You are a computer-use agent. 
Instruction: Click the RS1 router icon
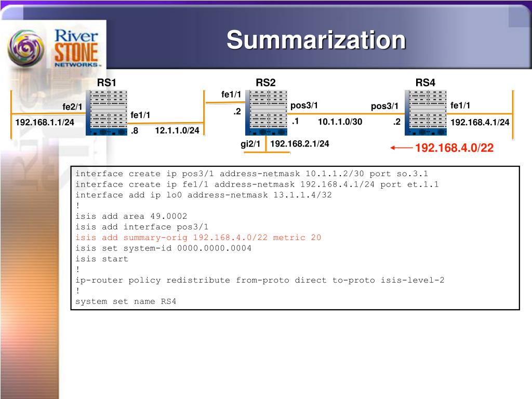point(107,113)
